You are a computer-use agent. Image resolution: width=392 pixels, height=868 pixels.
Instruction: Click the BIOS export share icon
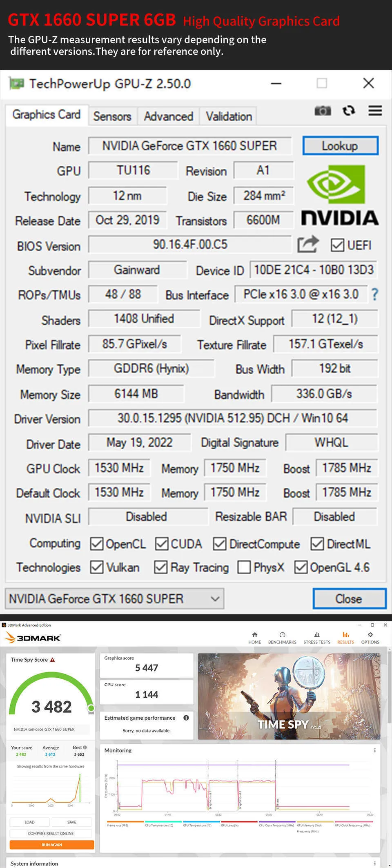point(308,244)
